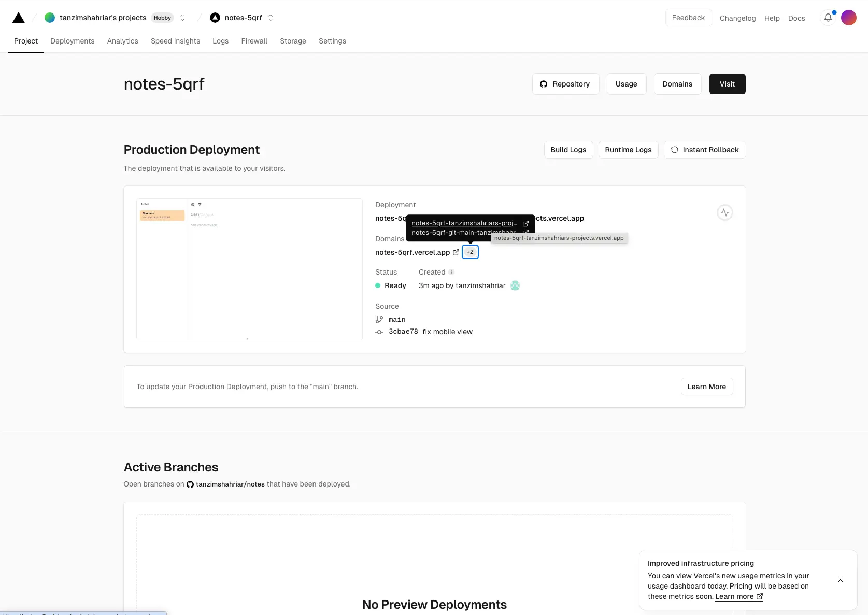Click the creator avatar beside tanzimshahriar
The width and height of the screenshot is (868, 615).
515,285
